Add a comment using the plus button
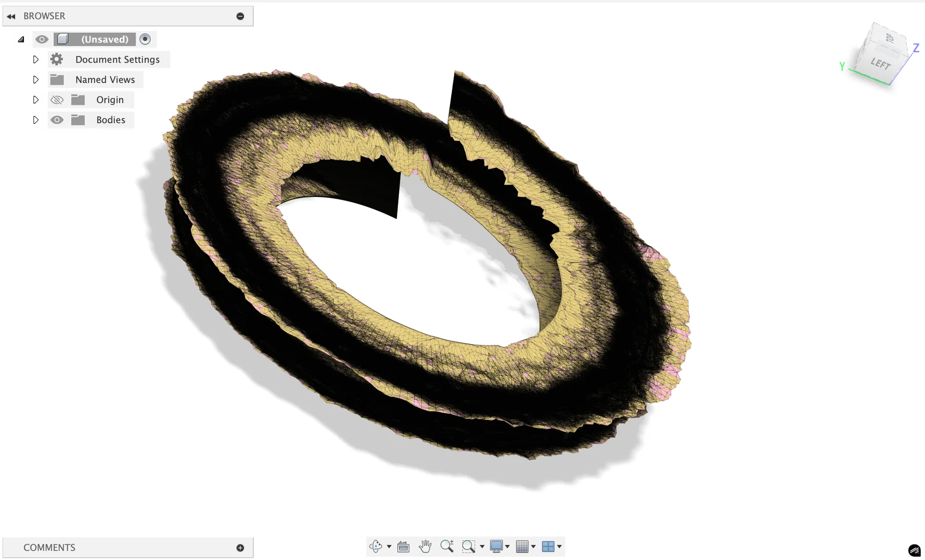The height and width of the screenshot is (560, 925). [240, 547]
